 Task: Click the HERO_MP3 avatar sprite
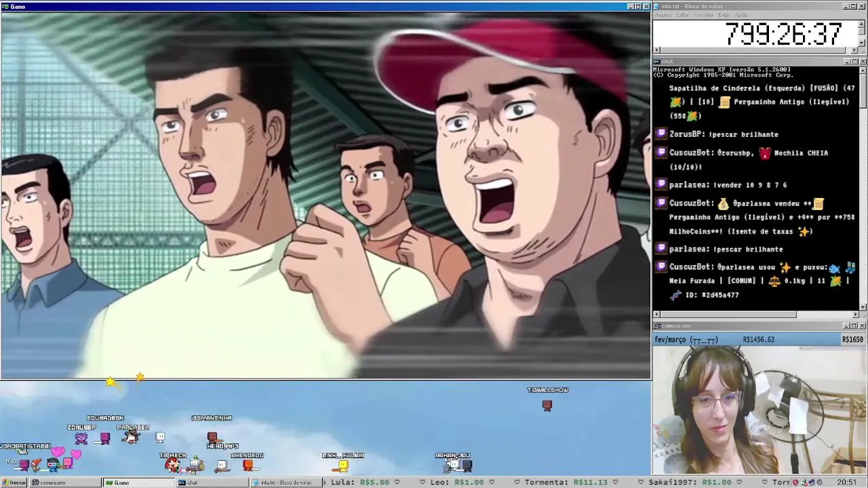pyautogui.click(x=222, y=465)
